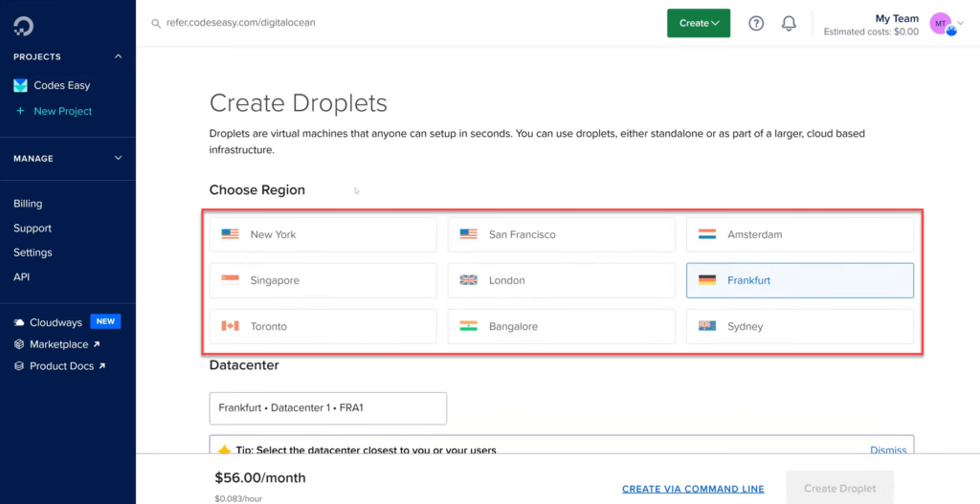Click the Netherlands flag for Amsterdam
This screenshot has height=504, width=980.
[x=707, y=234]
